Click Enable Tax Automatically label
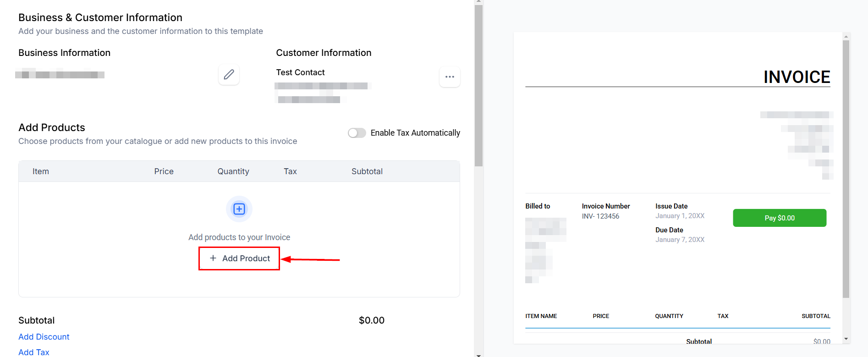 tap(415, 133)
